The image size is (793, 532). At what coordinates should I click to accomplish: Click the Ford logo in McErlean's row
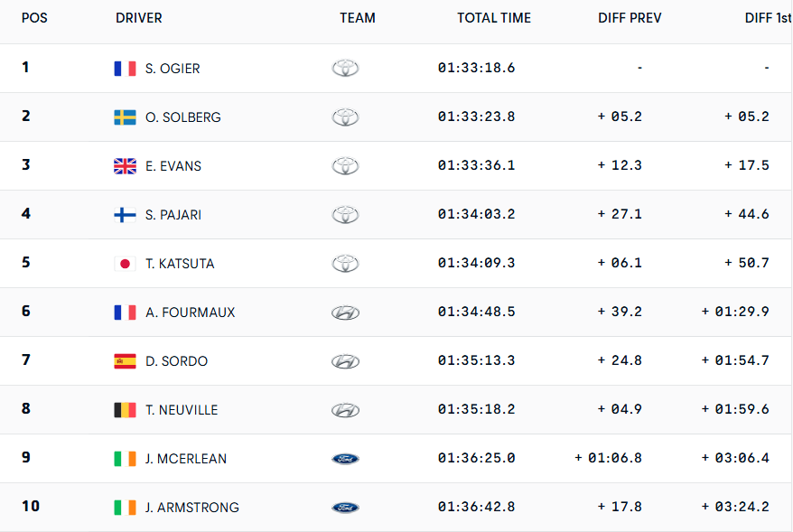(x=345, y=459)
